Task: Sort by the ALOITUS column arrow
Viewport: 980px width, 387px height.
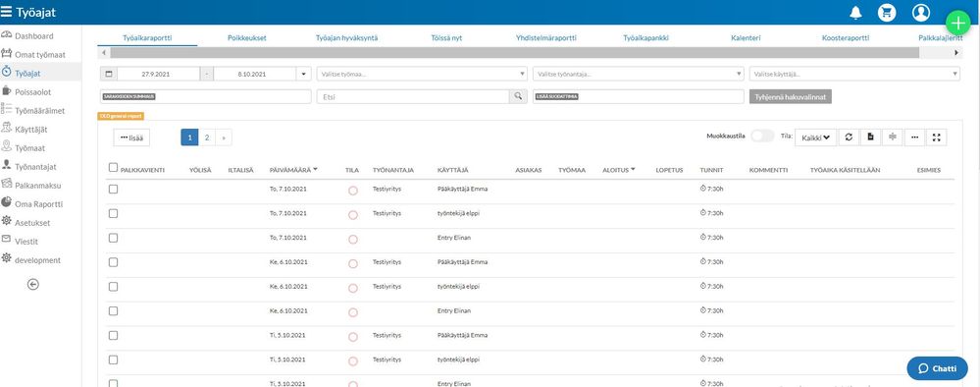Action: tap(633, 169)
